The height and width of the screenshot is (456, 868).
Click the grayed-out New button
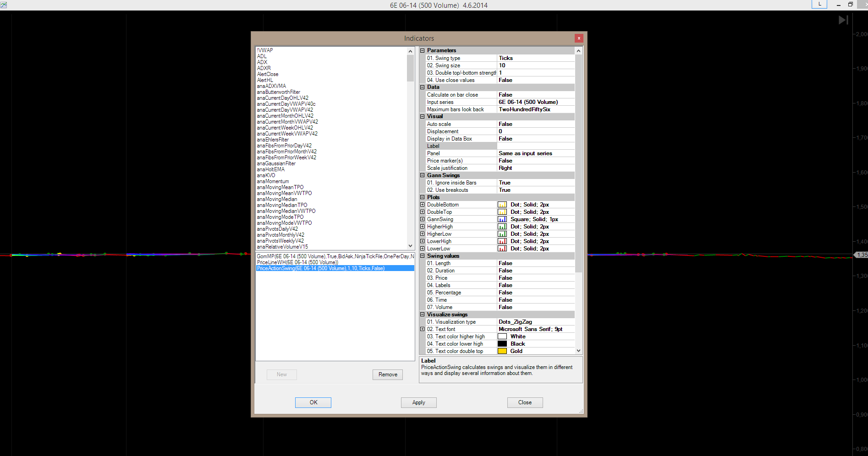click(x=282, y=375)
